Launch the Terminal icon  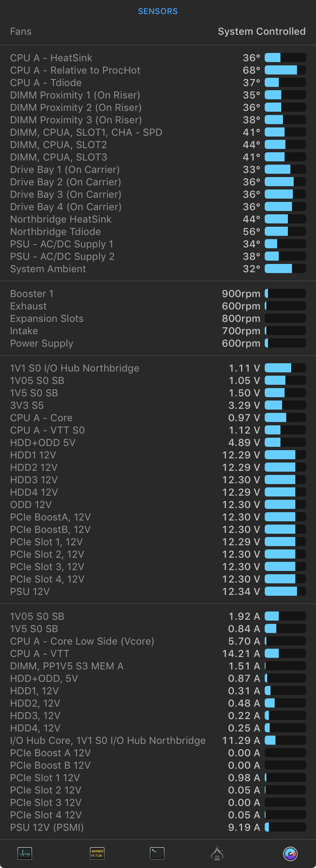pyautogui.click(x=157, y=853)
